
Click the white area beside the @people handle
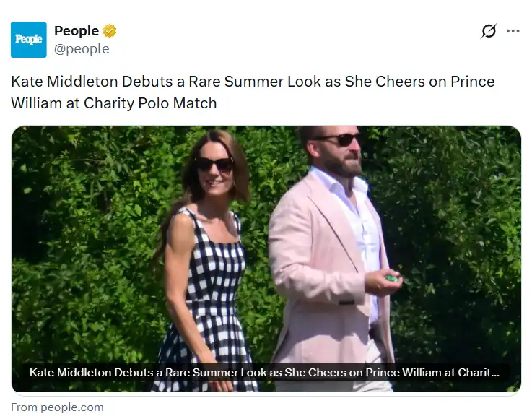pyautogui.click(x=271, y=49)
